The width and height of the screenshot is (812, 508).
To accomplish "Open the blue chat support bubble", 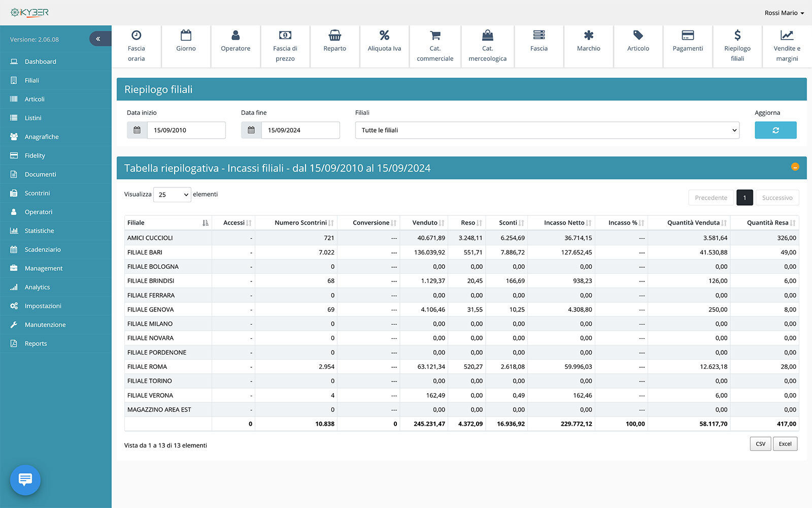I will 25,480.
